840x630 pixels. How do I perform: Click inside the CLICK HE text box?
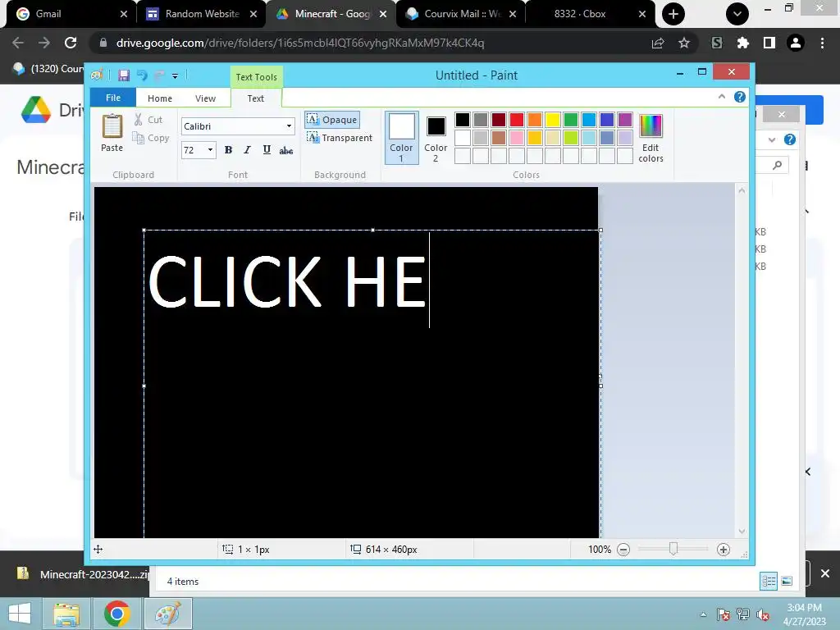(x=372, y=384)
